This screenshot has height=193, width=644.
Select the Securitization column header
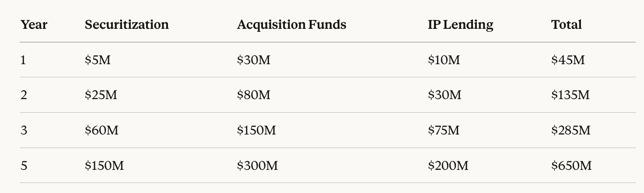[x=127, y=25]
